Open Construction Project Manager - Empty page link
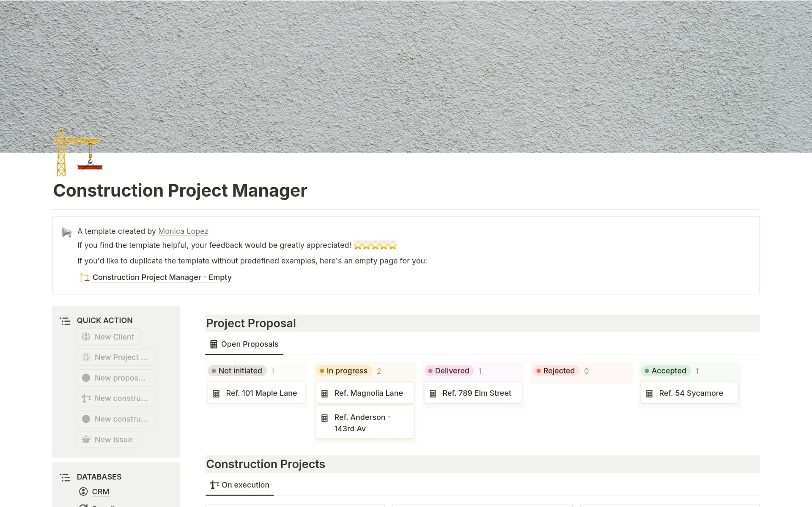The image size is (812, 507). click(162, 277)
